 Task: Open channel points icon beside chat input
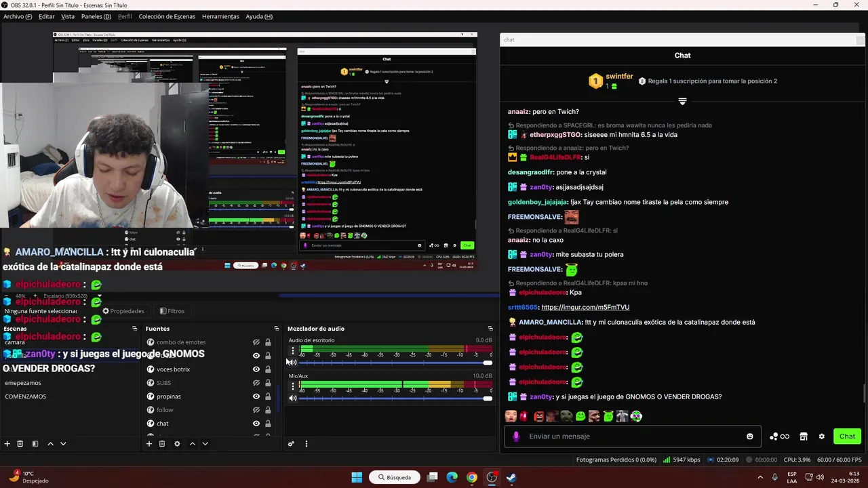(779, 436)
